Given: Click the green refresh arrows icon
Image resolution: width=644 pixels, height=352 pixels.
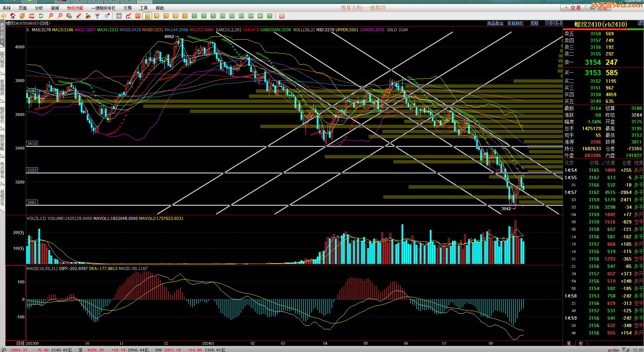Looking at the screenshot, I should point(41,16).
